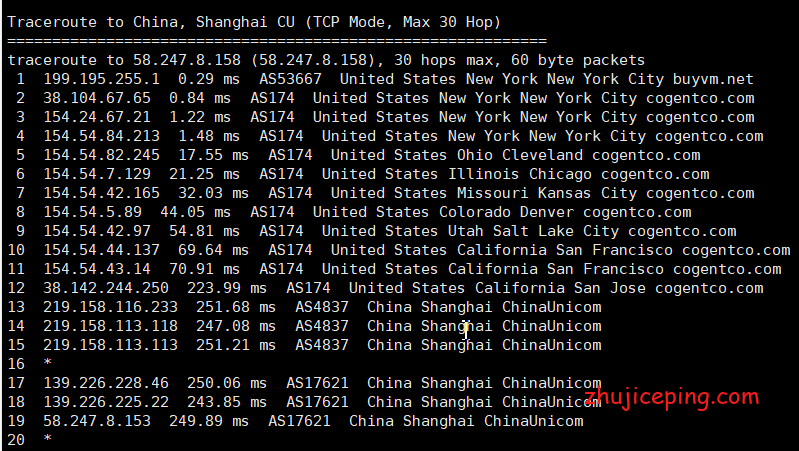Click IP address 139.226.225.22

[x=106, y=402]
